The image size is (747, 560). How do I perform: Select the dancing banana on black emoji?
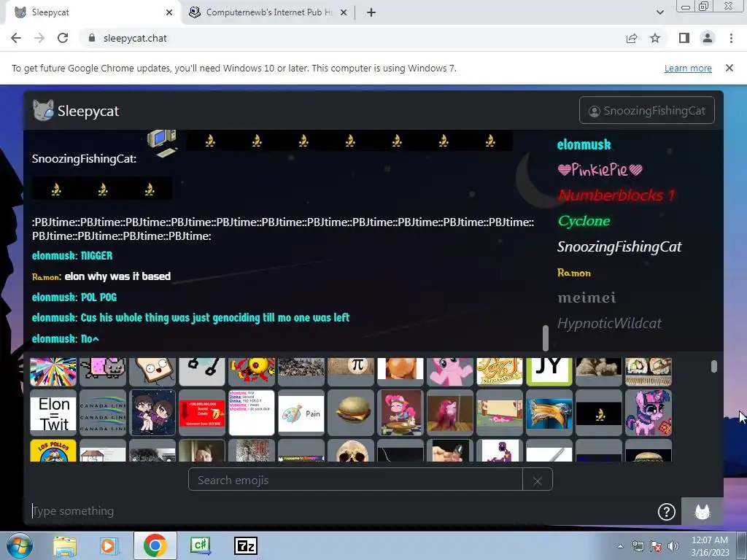pos(598,413)
